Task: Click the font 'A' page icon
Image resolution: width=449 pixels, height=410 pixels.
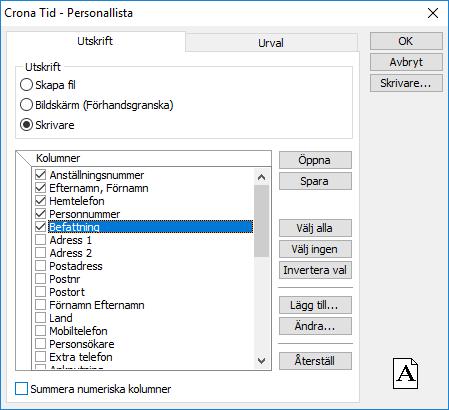Action: pos(405,374)
